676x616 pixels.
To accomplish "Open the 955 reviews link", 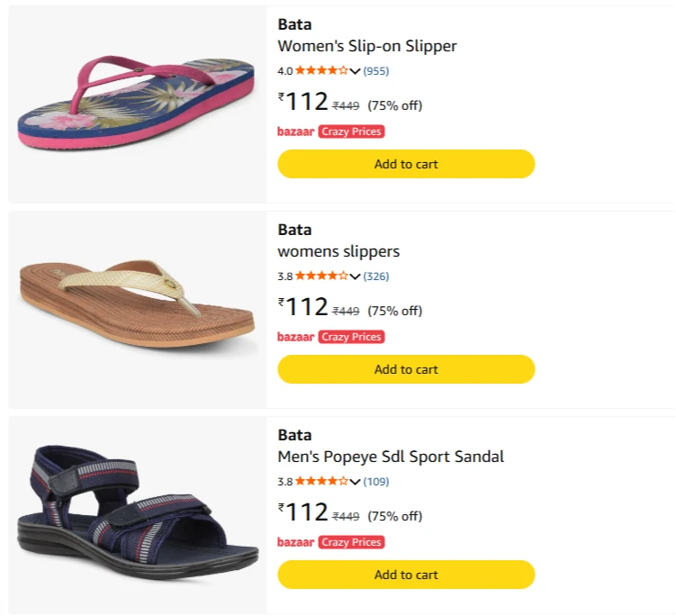I will 376,71.
